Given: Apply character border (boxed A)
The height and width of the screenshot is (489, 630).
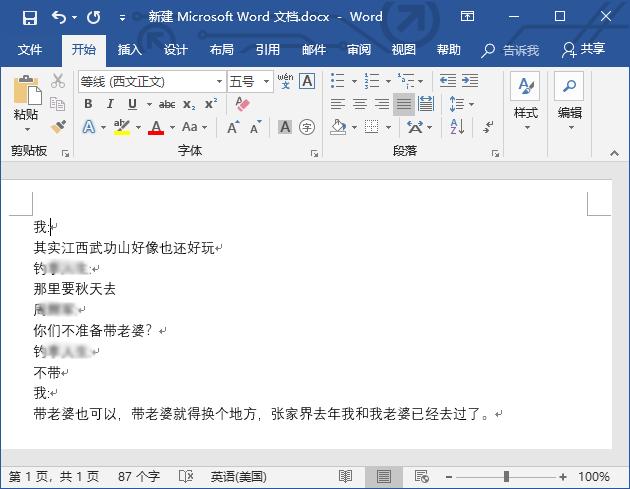Looking at the screenshot, I should (307, 81).
